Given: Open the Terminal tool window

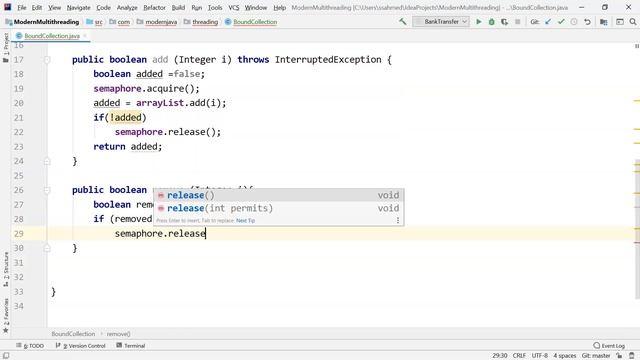Looking at the screenshot, I should (131, 346).
